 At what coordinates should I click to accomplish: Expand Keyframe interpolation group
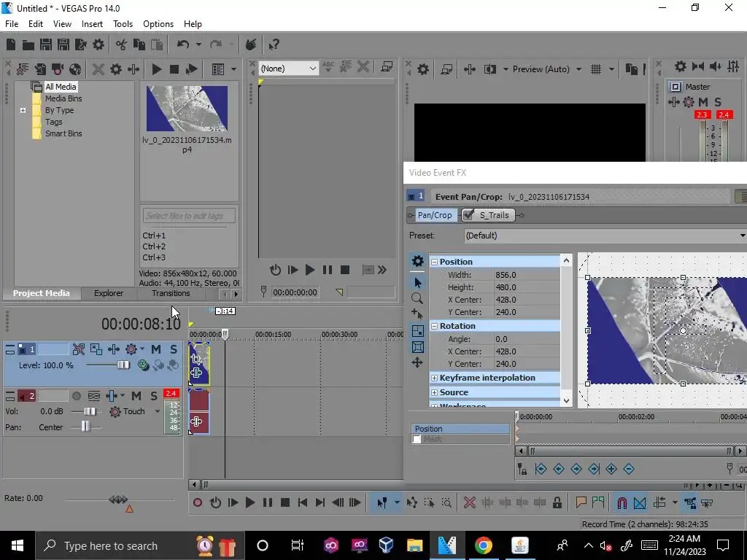pyautogui.click(x=434, y=378)
